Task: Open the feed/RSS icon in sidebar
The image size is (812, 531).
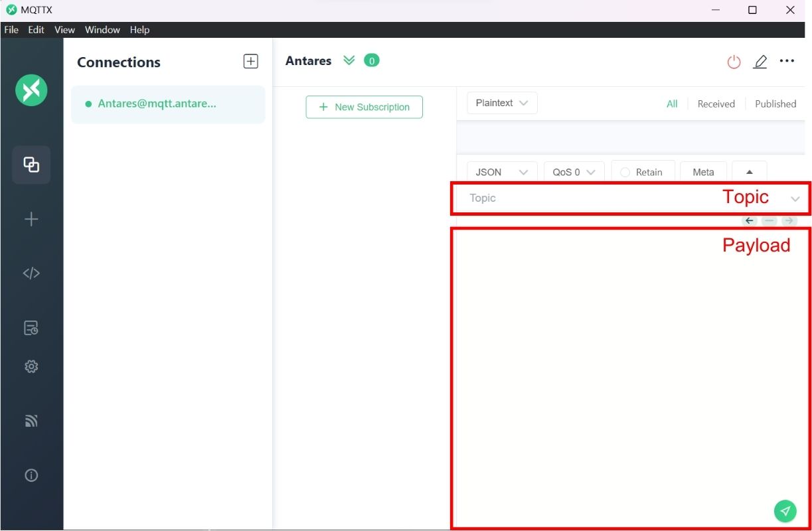Action: (31, 421)
